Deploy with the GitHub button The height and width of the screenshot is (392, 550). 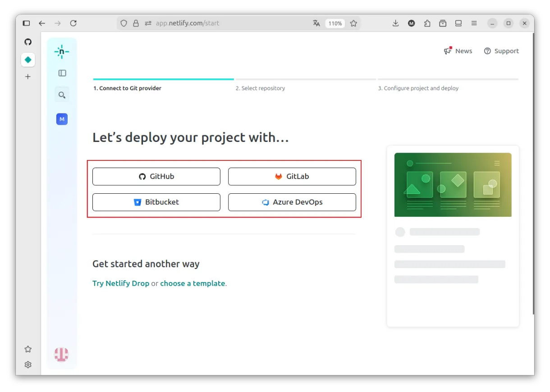click(x=156, y=177)
